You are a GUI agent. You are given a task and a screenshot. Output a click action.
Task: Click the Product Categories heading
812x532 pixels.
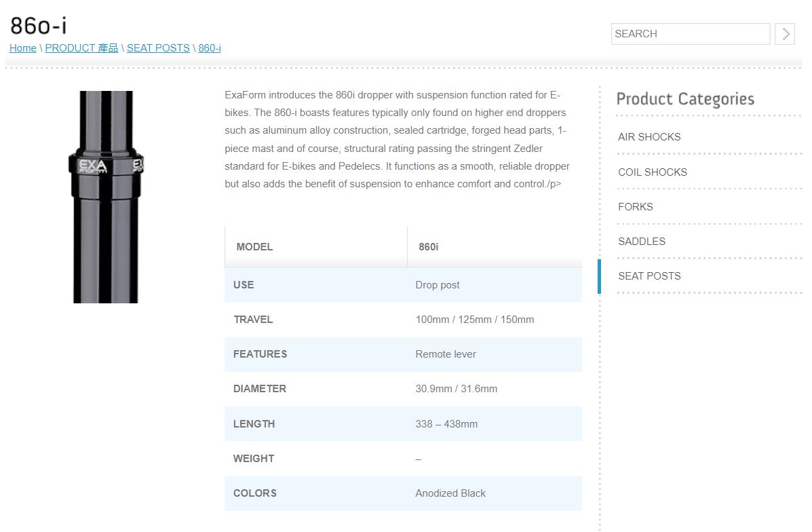tap(685, 99)
